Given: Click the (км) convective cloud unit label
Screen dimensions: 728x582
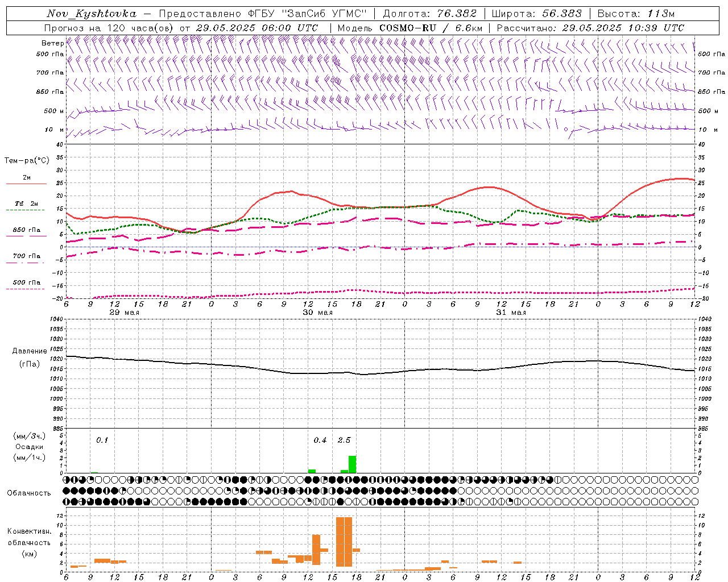Looking at the screenshot, I should (x=29, y=553).
